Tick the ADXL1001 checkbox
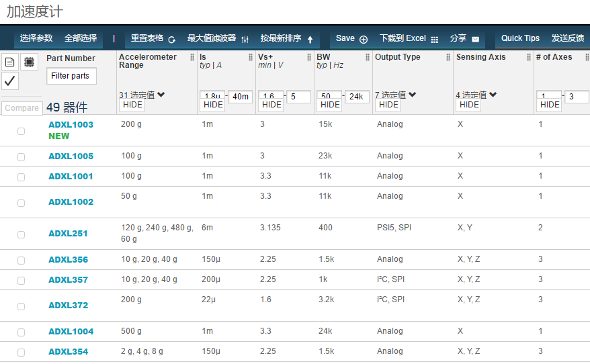Viewport: 590px width, 364px height. 21,177
